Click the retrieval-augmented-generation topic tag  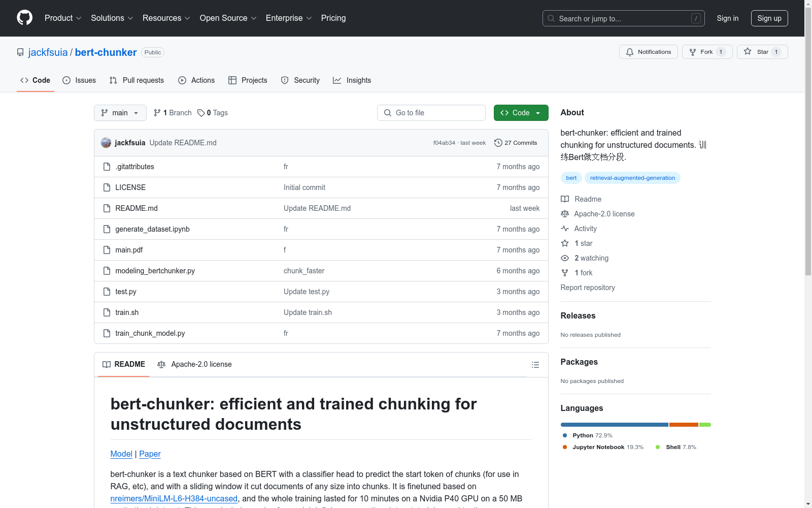tap(632, 178)
